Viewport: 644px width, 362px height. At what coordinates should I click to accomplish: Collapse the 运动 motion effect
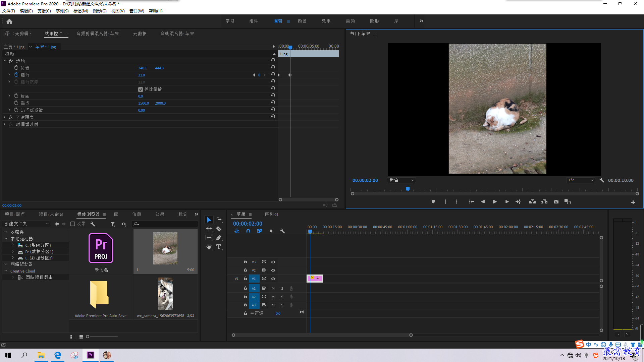pos(5,61)
